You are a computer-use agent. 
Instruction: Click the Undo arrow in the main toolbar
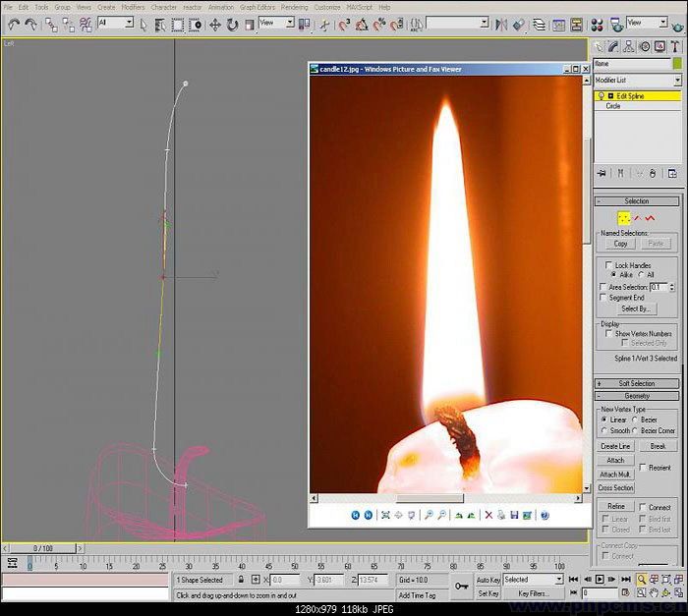pos(14,25)
